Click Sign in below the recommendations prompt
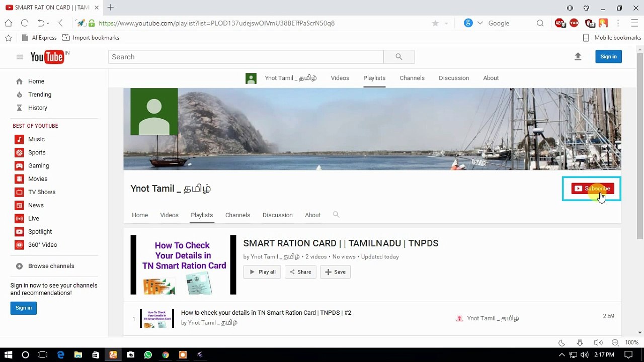This screenshot has height=362, width=644. [23, 308]
